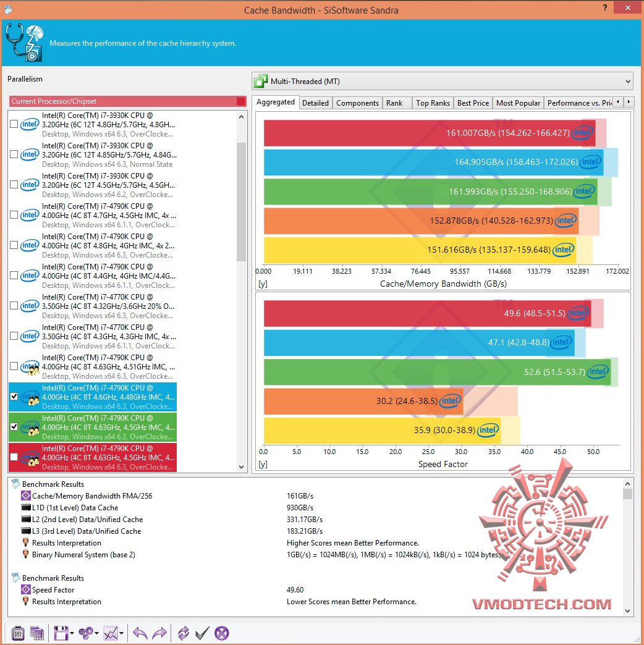Uncheck the blue i7-4790K 4.6GHz entry

click(x=14, y=397)
